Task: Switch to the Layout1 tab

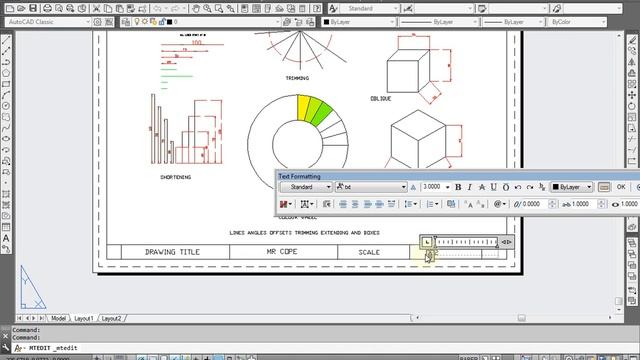Action: (x=83, y=318)
